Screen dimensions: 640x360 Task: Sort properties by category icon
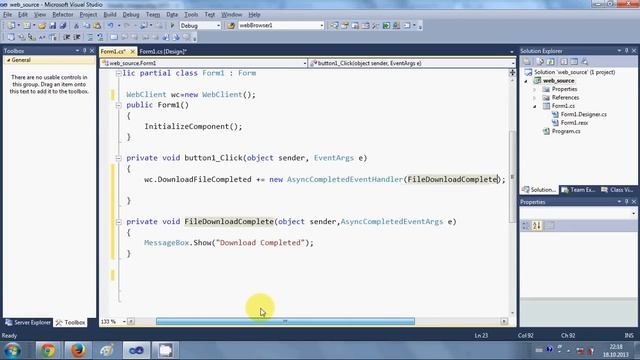526,225
